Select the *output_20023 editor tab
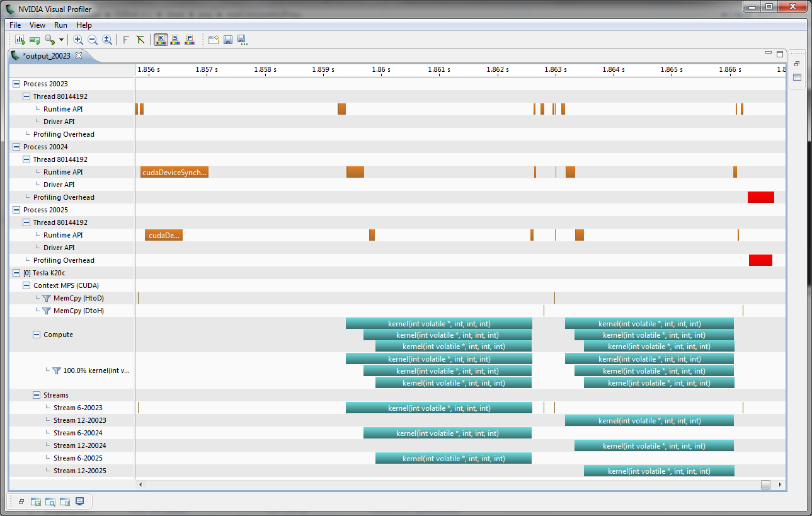 pos(47,55)
